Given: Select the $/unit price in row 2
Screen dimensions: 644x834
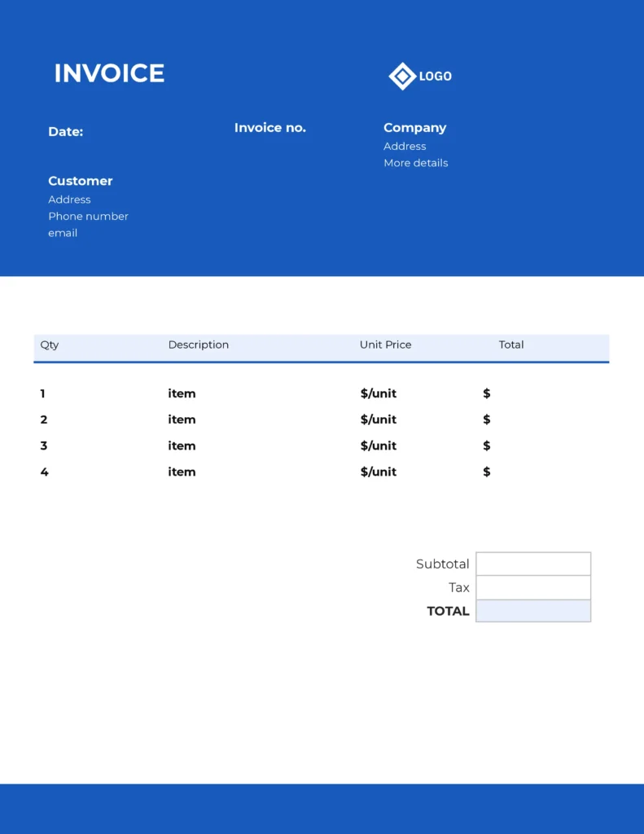Looking at the screenshot, I should [378, 420].
